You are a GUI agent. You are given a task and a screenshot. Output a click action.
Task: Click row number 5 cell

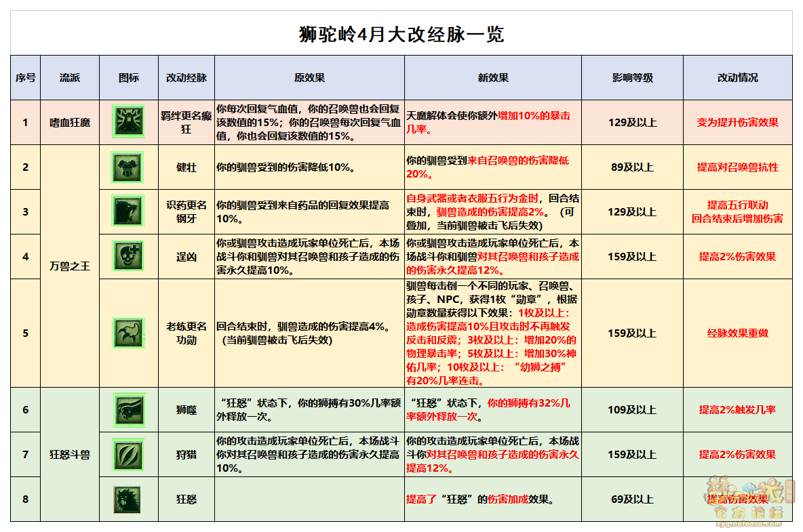[26, 333]
